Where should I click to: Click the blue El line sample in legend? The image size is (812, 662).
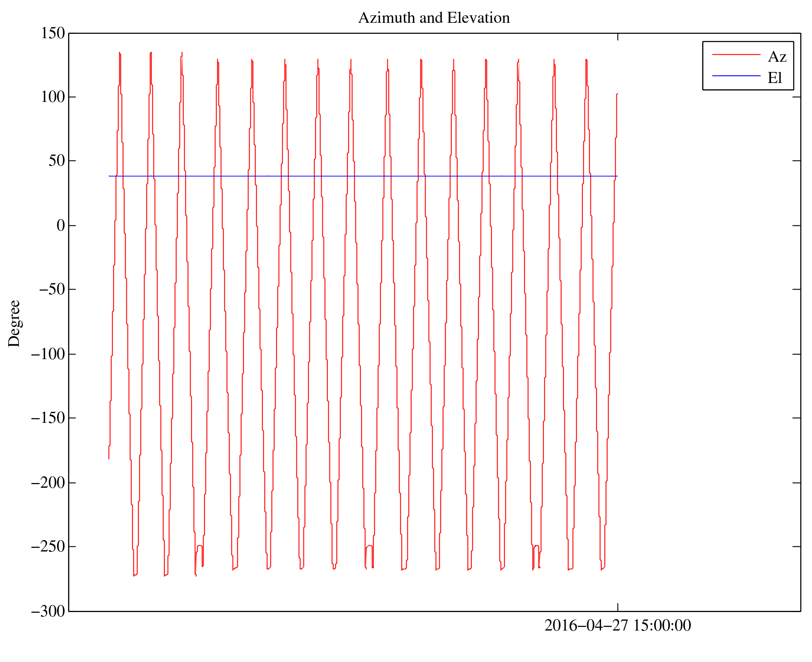(736, 76)
